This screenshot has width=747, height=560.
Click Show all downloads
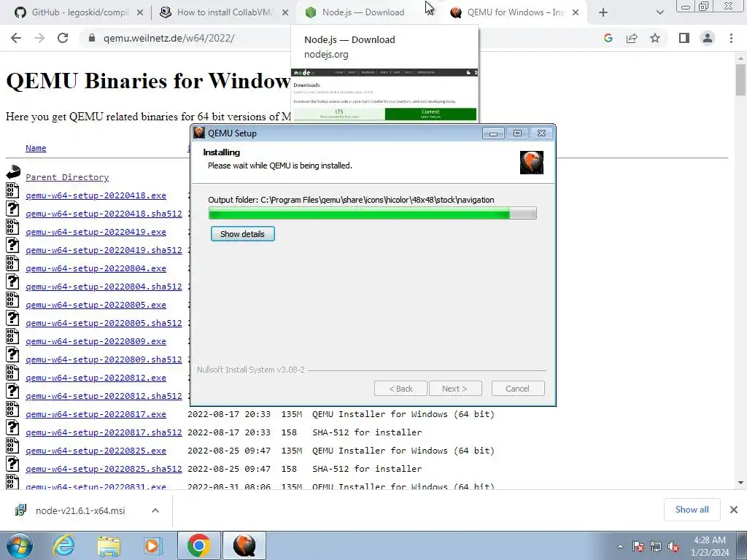692,510
